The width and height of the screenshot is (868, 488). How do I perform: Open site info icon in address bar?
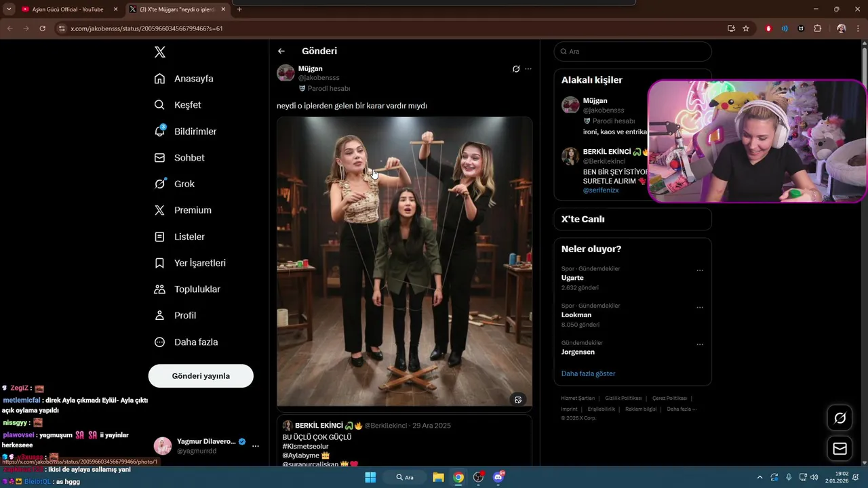click(62, 28)
